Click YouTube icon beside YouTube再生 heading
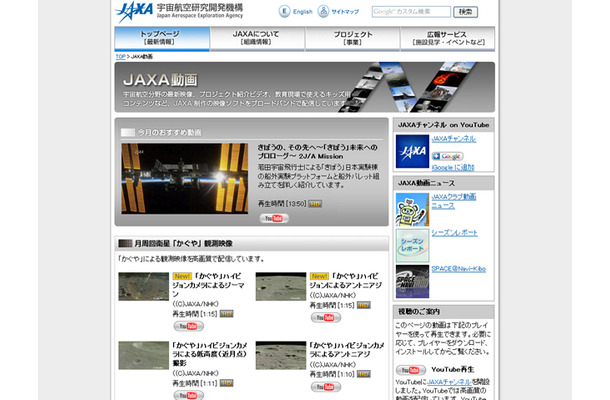The height and width of the screenshot is (400, 610). point(411,370)
